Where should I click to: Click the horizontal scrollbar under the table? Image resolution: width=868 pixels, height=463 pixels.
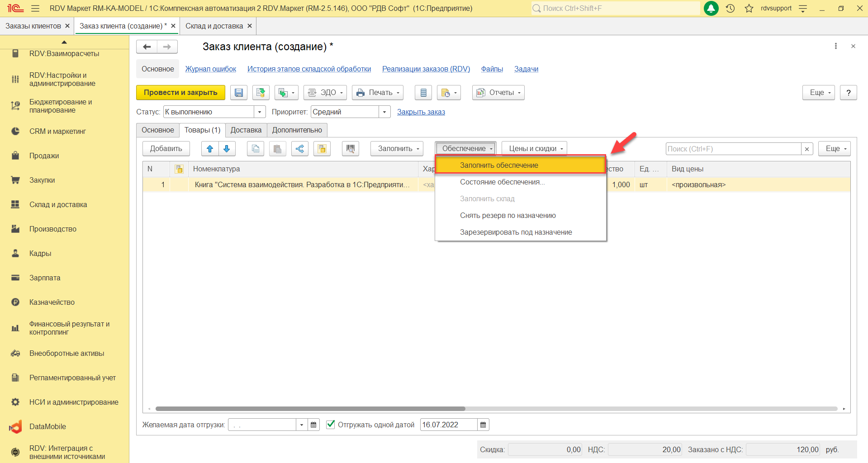[310, 409]
